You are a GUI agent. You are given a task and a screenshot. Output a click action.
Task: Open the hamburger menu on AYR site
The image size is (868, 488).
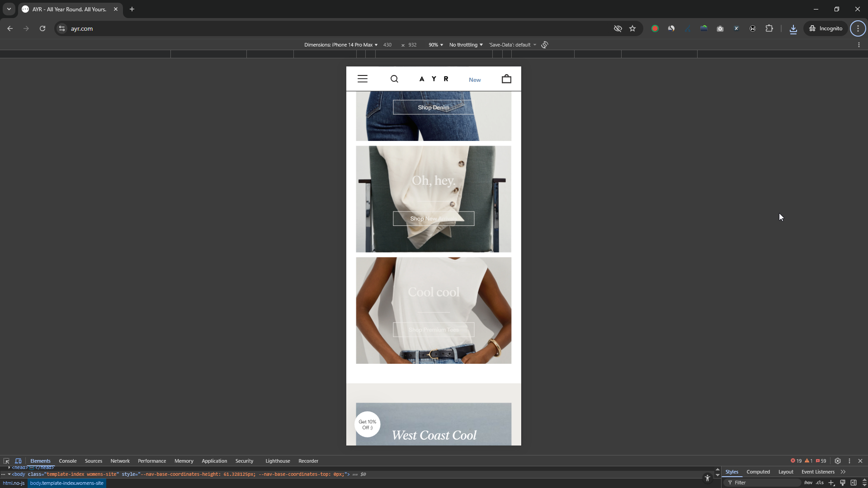tap(363, 79)
